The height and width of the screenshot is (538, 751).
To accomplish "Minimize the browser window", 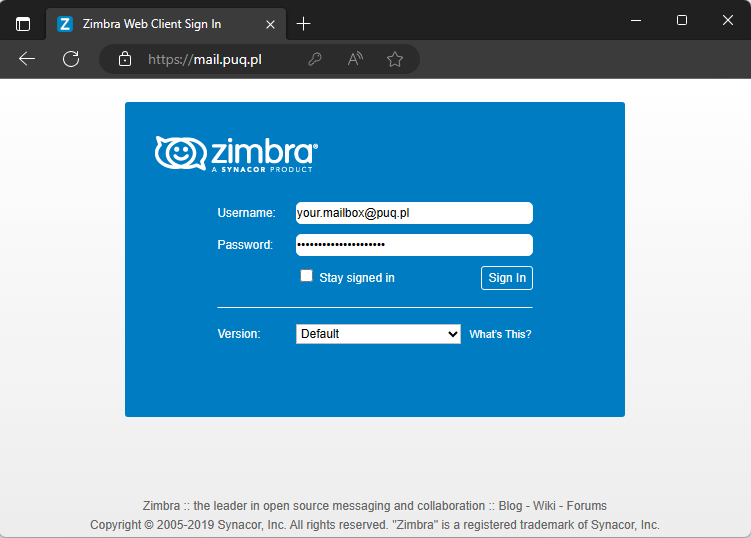I will [x=636, y=20].
